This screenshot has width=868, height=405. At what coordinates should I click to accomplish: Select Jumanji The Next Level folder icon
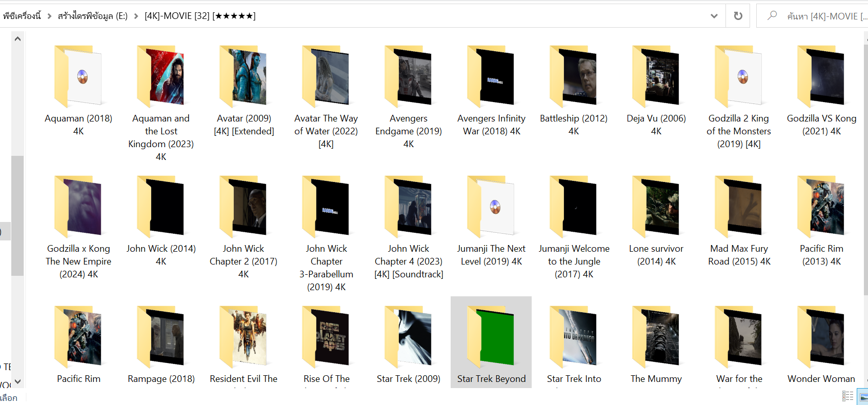point(491,207)
